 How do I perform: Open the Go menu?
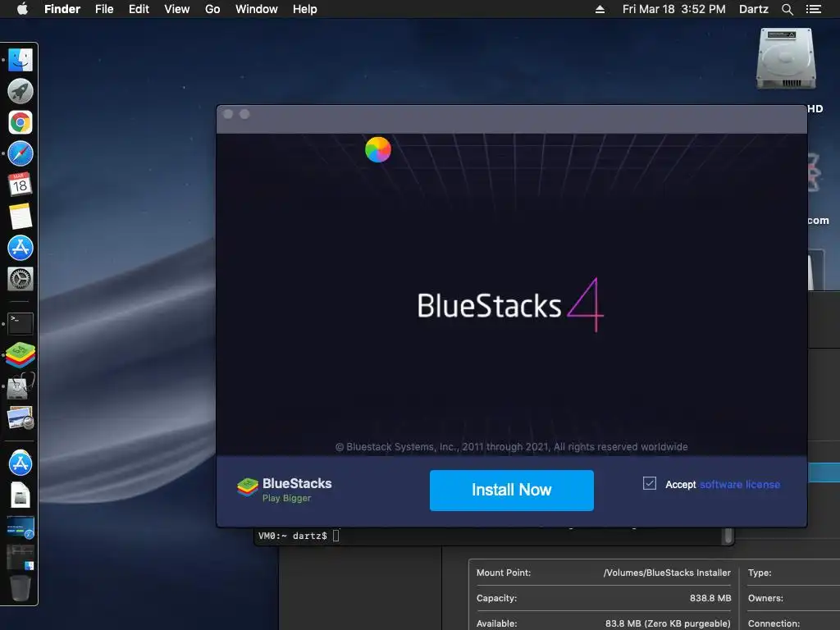(212, 9)
